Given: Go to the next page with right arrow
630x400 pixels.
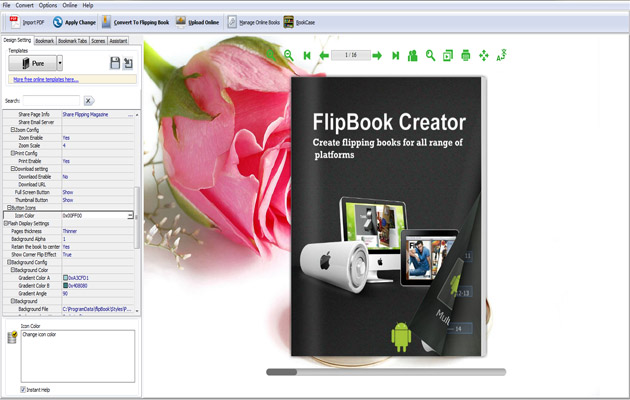Looking at the screenshot, I should click(377, 55).
